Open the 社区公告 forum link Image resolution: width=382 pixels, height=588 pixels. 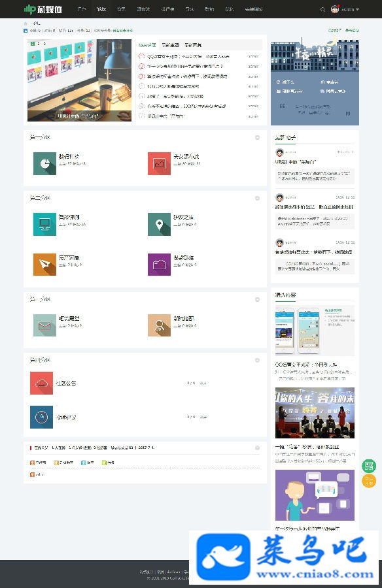click(66, 383)
